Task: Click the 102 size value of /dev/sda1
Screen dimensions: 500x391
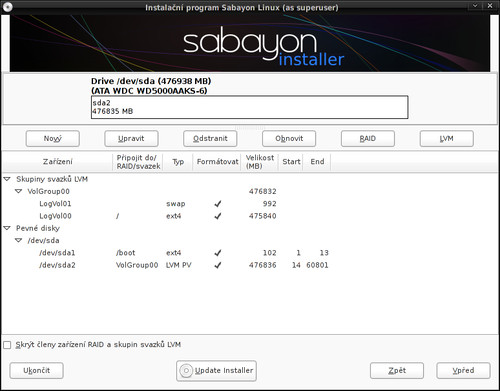Action: (x=270, y=253)
